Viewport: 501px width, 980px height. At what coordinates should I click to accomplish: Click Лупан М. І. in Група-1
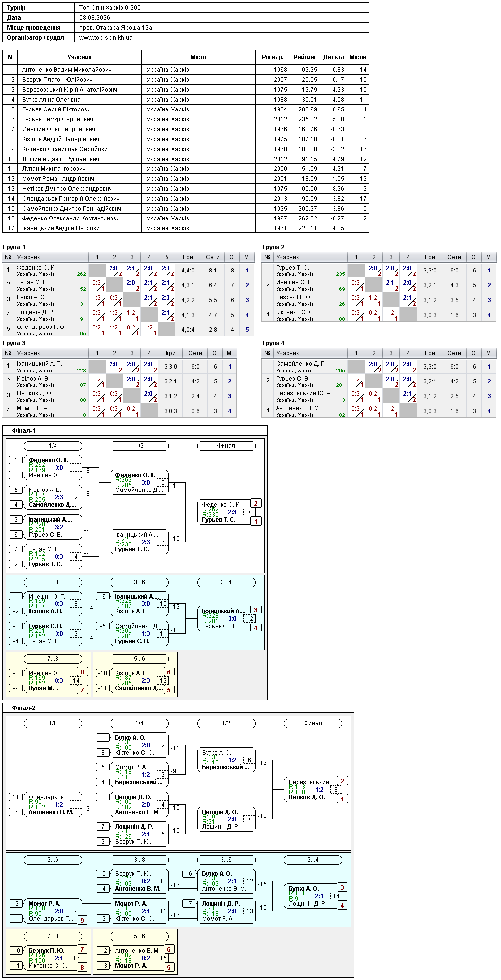click(x=31, y=282)
